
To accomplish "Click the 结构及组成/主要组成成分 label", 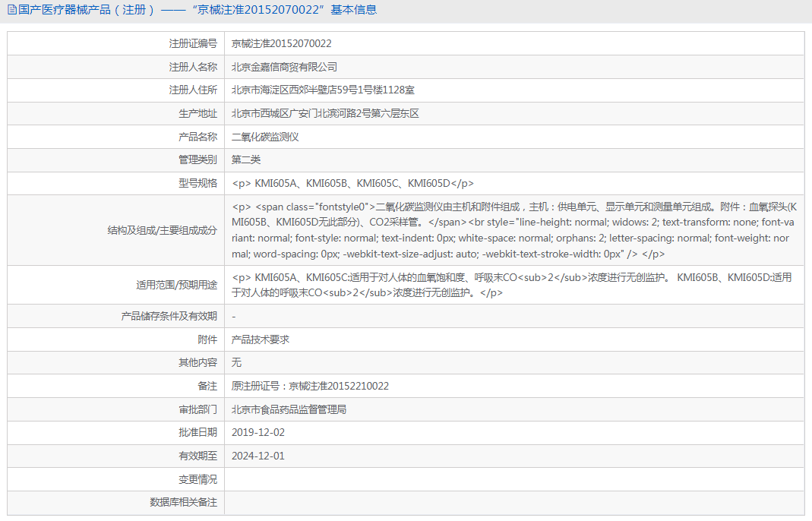I will click(162, 230).
